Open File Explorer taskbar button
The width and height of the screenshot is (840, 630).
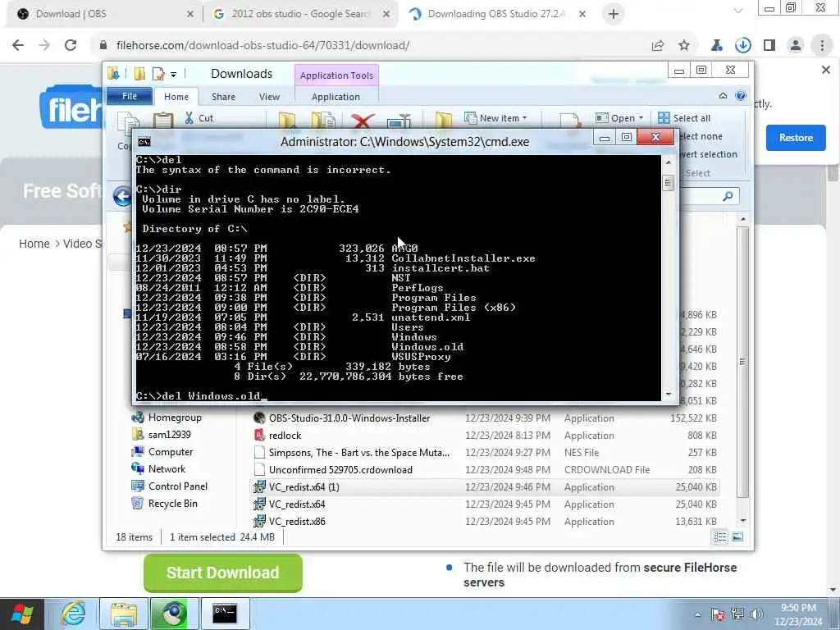(x=124, y=614)
